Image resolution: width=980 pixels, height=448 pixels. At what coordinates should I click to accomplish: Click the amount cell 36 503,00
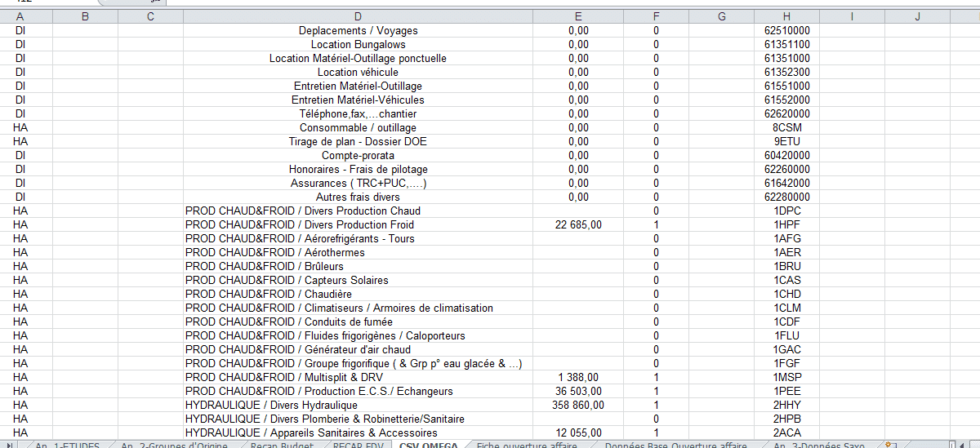pos(577,391)
